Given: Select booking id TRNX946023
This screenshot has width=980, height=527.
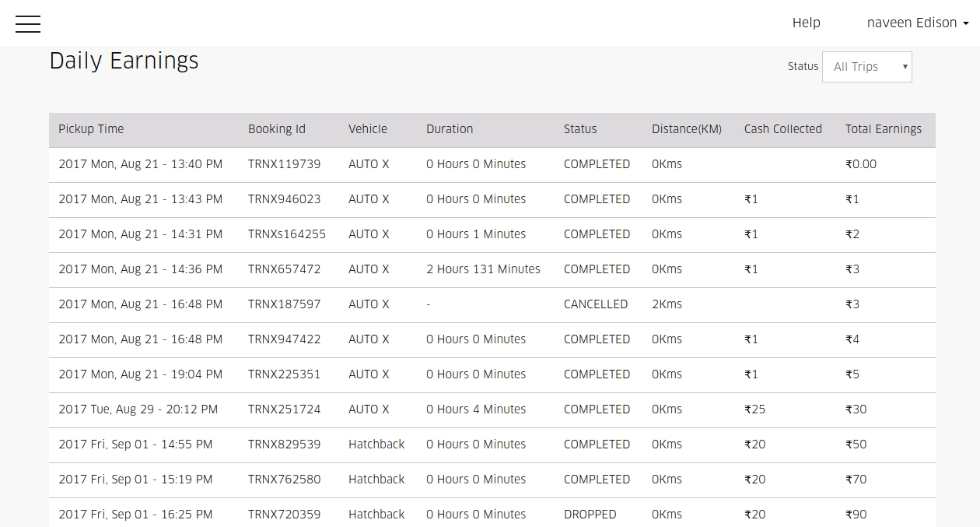Looking at the screenshot, I should [284, 199].
